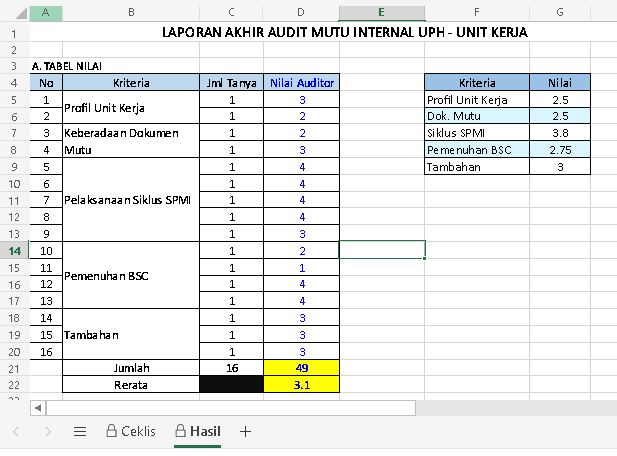Click the horizontal scrollbar left arrow
The image size is (617, 456).
point(39,408)
